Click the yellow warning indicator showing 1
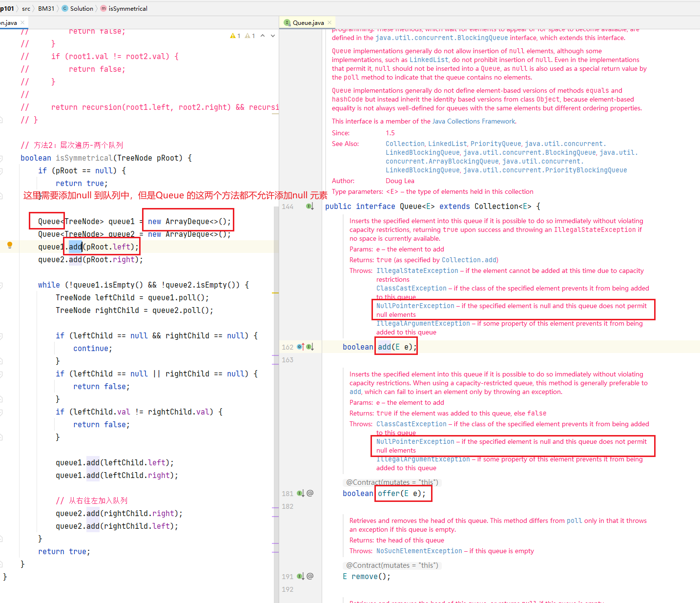700x603 pixels. 235,36
